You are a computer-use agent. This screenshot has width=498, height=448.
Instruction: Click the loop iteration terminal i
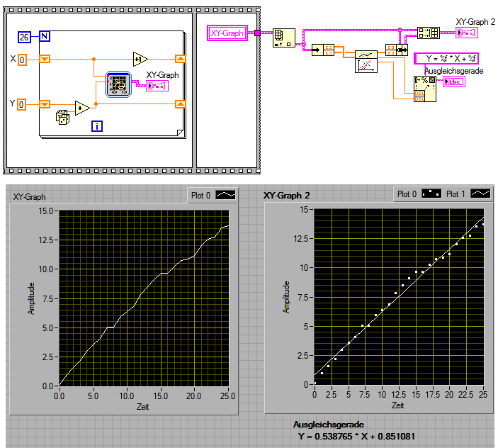97,126
